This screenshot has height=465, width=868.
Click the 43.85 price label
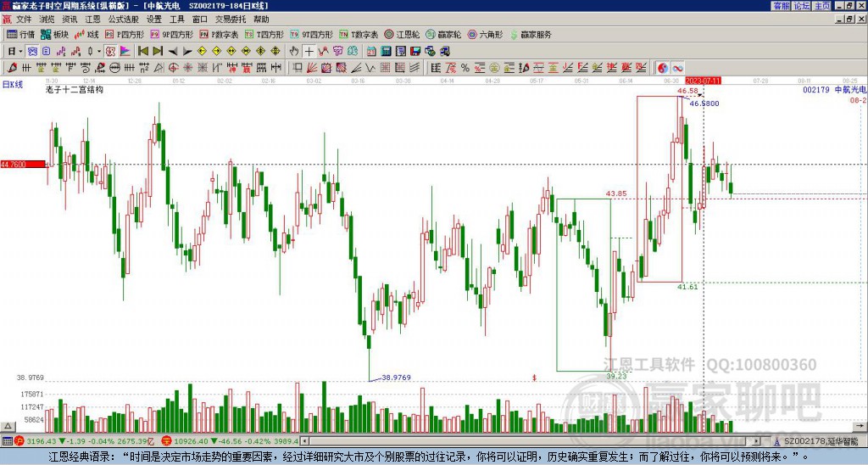(x=616, y=193)
